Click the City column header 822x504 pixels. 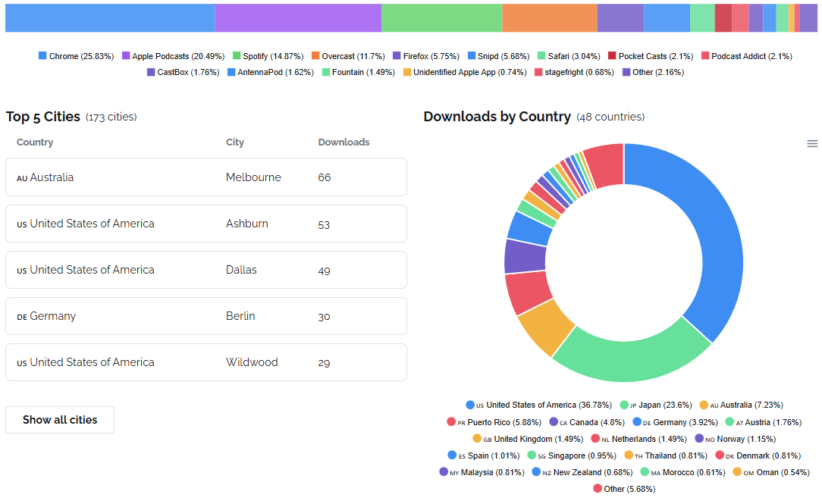pos(235,142)
